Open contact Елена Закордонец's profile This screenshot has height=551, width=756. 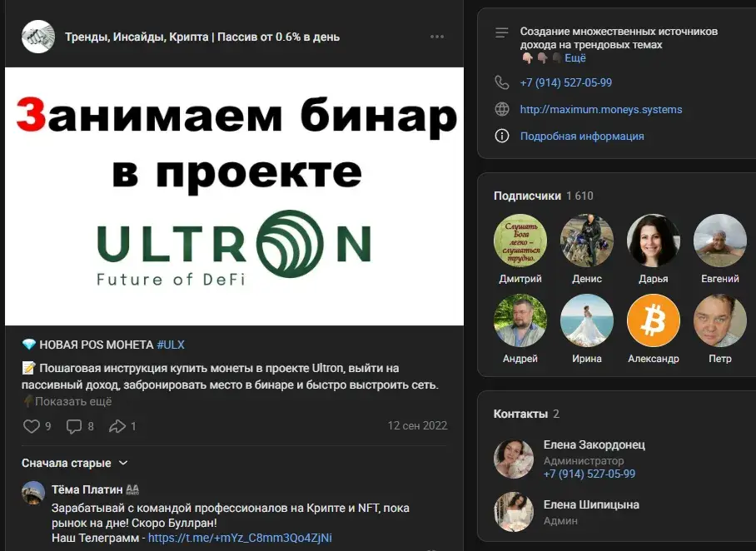pos(594,444)
